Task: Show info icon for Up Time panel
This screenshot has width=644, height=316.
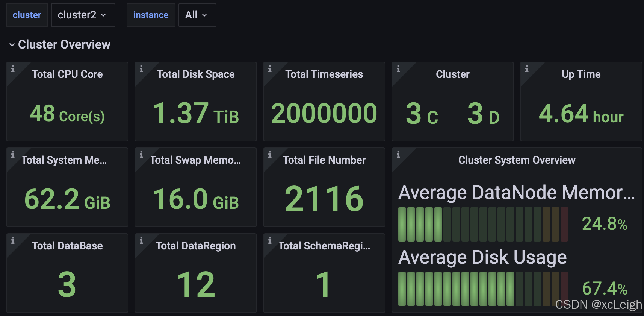Action: (x=527, y=69)
